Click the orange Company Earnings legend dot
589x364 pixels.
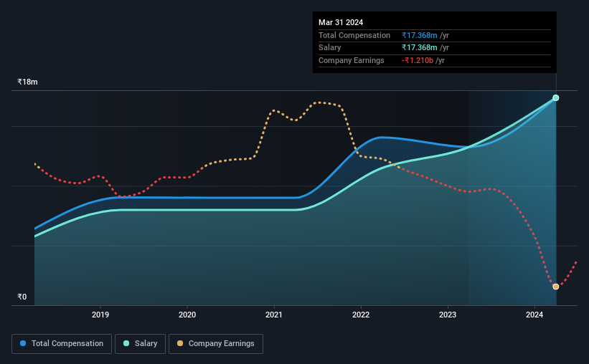pyautogui.click(x=180, y=343)
